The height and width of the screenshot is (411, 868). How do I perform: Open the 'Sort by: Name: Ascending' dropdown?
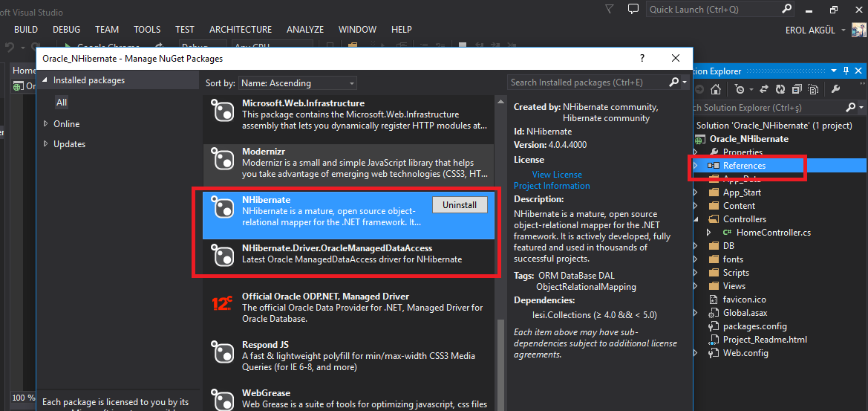[x=297, y=83]
